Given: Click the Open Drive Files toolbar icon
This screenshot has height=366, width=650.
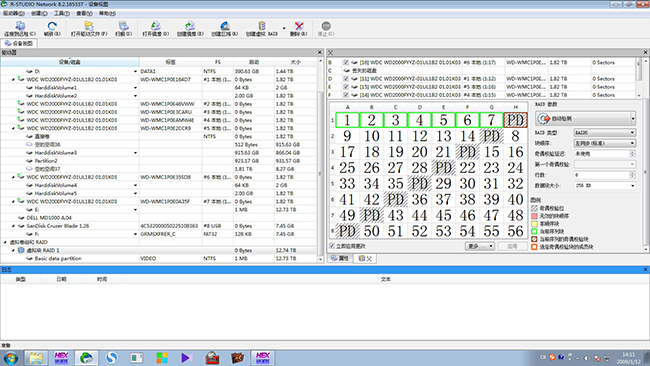Looking at the screenshot, I should pyautogui.click(x=89, y=29).
